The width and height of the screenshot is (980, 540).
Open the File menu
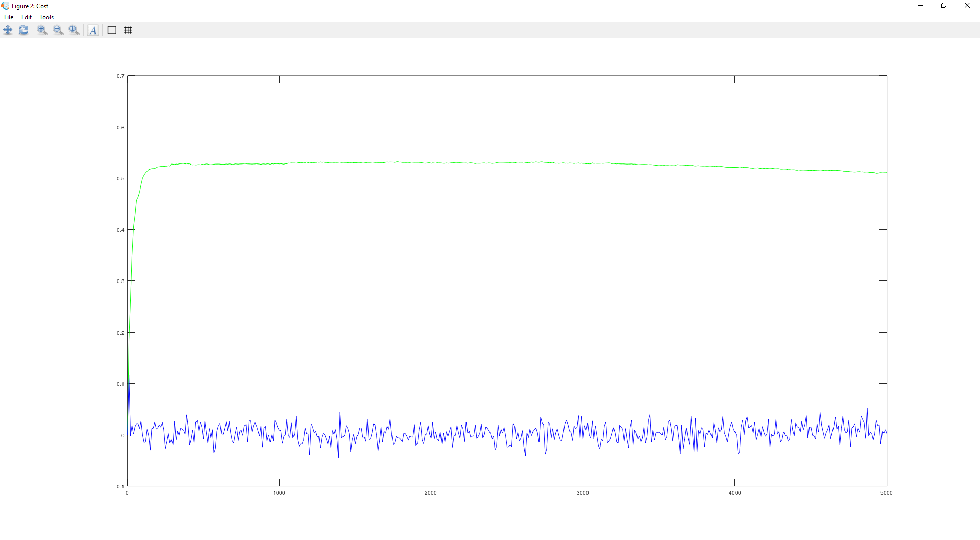coord(9,17)
